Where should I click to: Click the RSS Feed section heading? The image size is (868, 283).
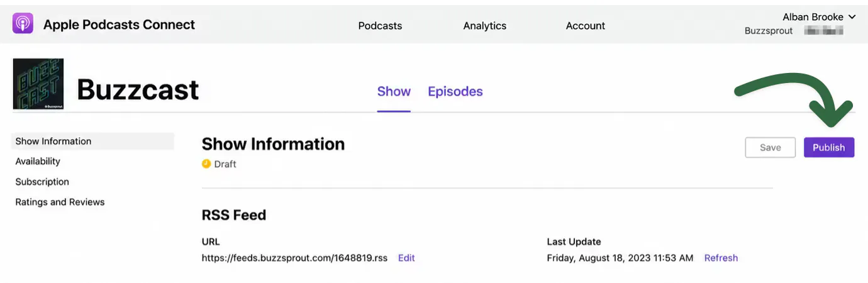[x=234, y=215]
